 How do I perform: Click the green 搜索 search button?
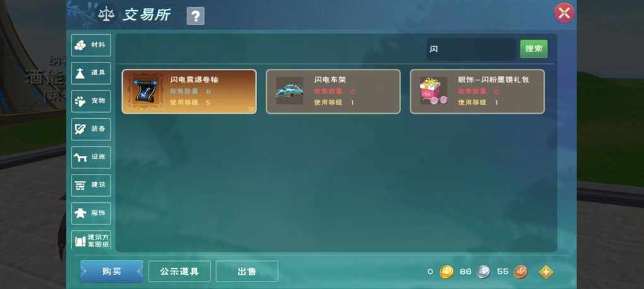click(x=534, y=49)
